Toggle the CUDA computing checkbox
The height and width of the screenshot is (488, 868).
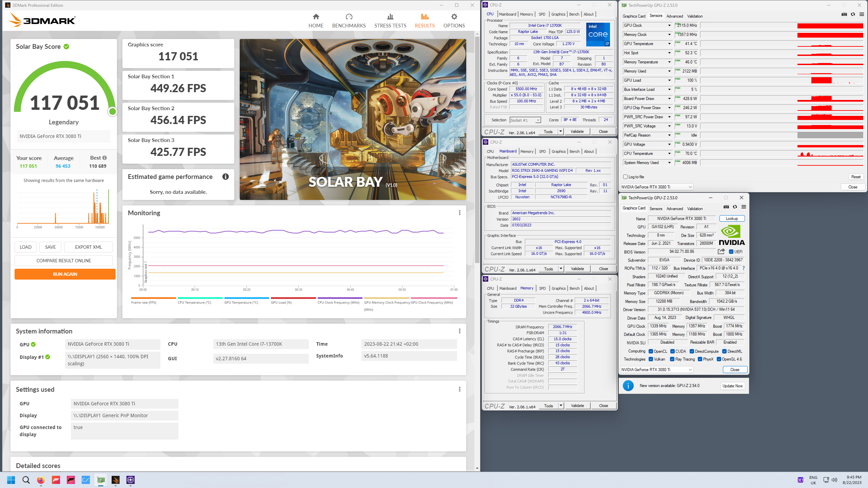(x=672, y=351)
